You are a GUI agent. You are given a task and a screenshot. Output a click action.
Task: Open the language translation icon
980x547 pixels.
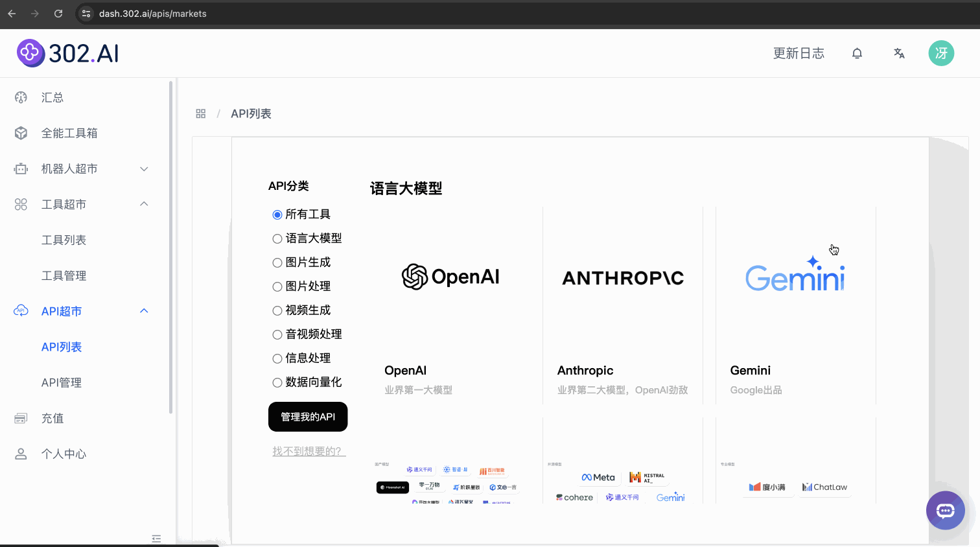pos(899,53)
